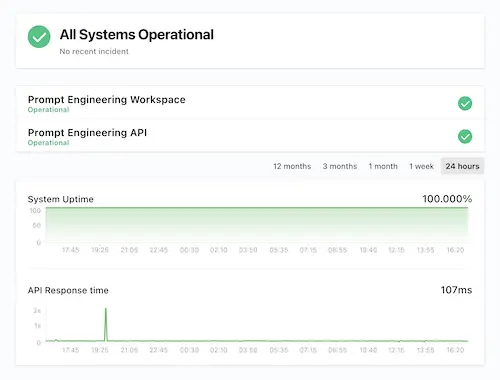
Task: Click the 00:30 tick on uptime chart
Action: coord(189,250)
